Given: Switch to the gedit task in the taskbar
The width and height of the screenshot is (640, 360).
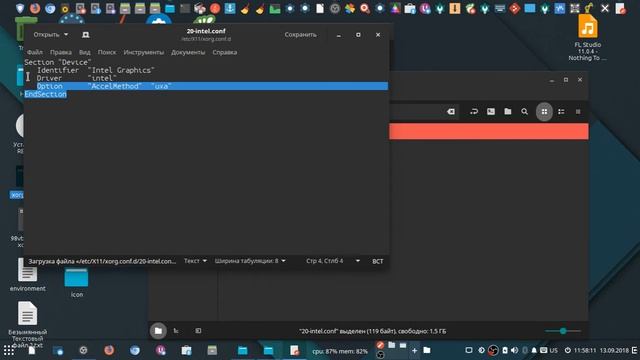Looking at the screenshot, I should pos(294,350).
